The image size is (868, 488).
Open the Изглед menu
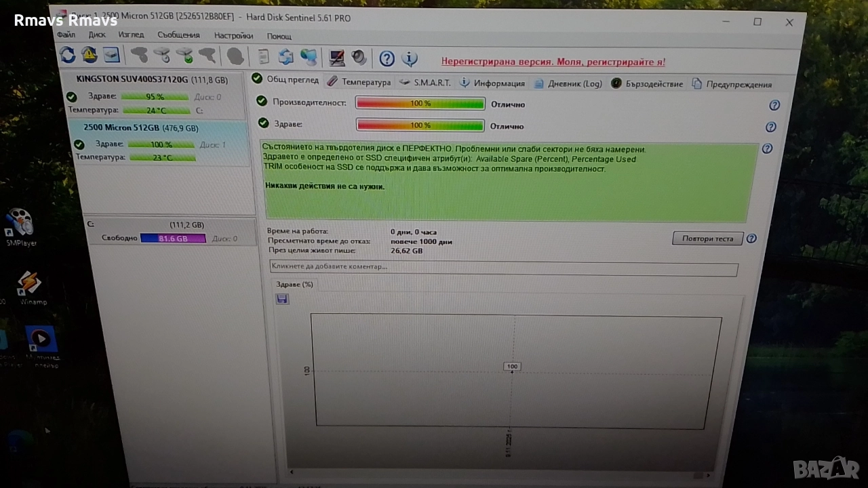pos(131,35)
